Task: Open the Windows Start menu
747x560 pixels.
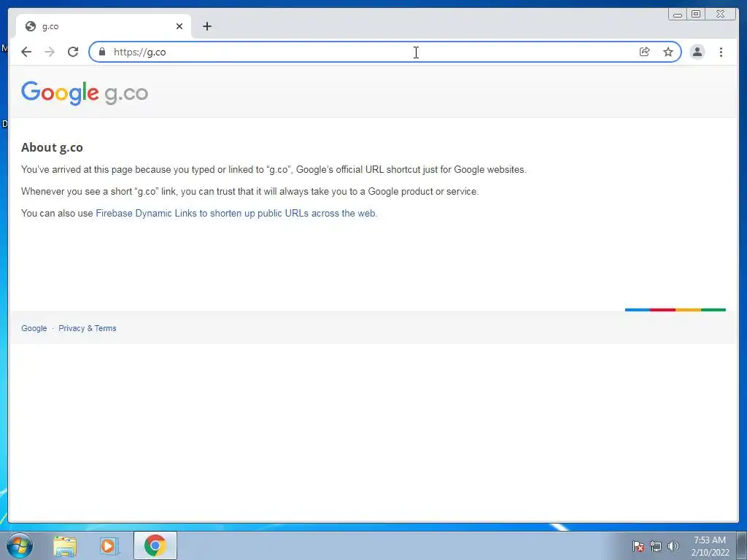Action: coord(19,545)
